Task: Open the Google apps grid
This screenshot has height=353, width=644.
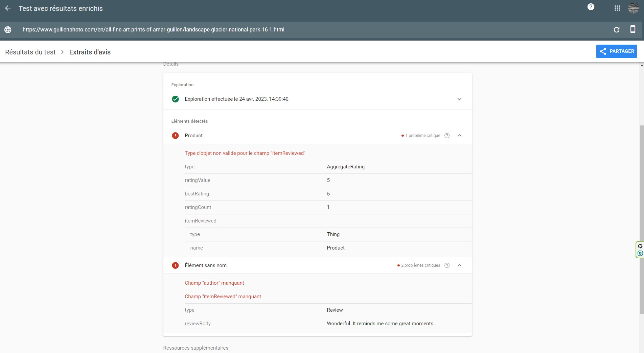Action: click(617, 8)
